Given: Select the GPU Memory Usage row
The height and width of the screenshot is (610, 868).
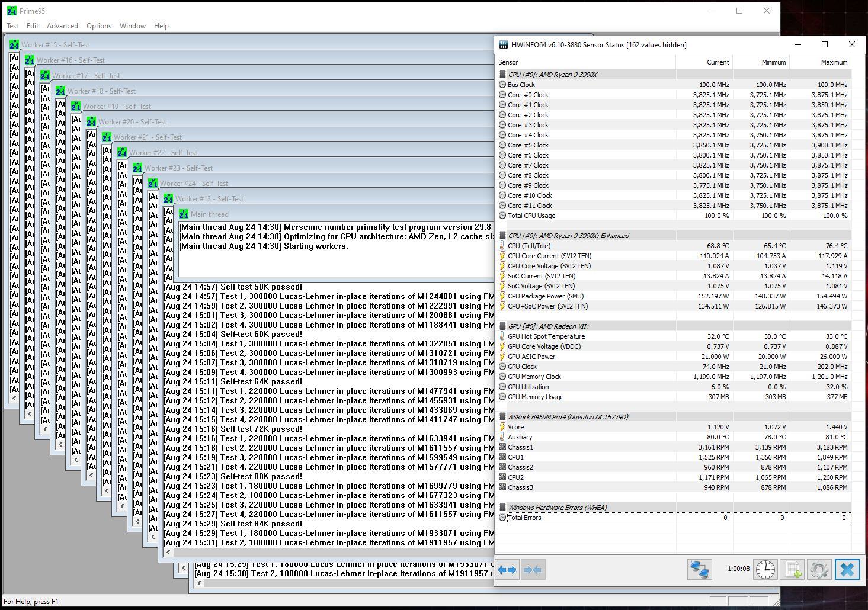Looking at the screenshot, I should (x=674, y=397).
